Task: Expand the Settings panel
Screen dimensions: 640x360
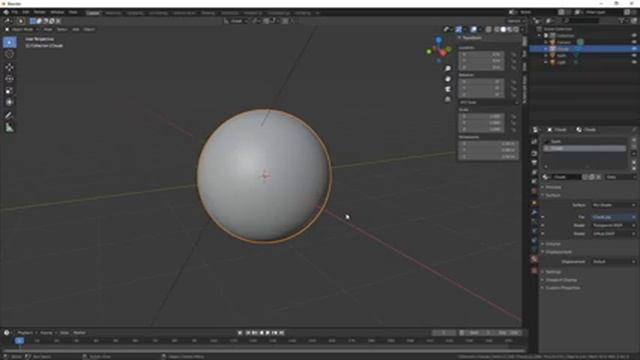Action: (x=553, y=272)
